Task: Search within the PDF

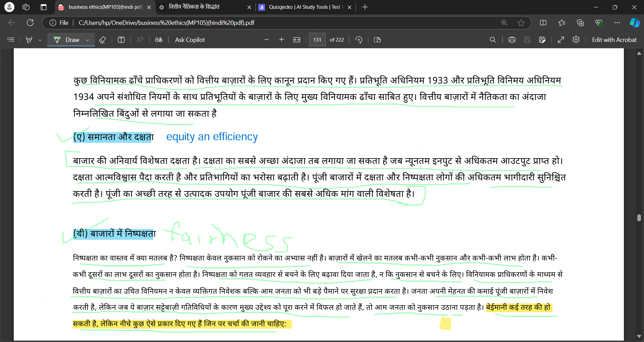Action: click(x=493, y=40)
